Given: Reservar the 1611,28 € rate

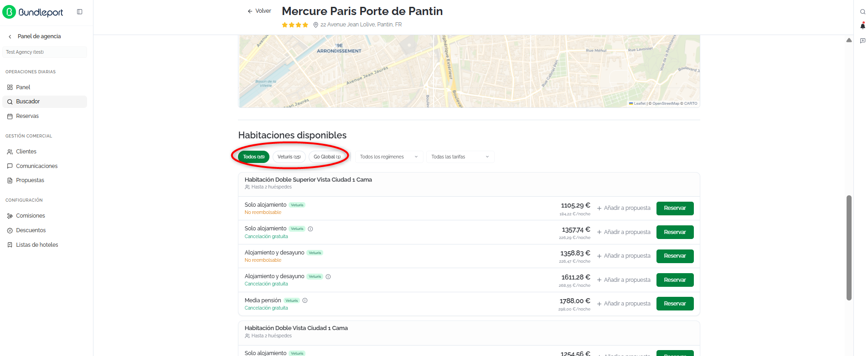Looking at the screenshot, I should click(x=675, y=280).
